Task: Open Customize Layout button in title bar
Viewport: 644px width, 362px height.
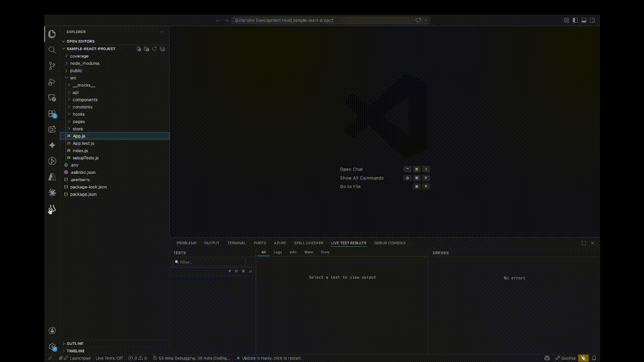Action: click(x=567, y=20)
